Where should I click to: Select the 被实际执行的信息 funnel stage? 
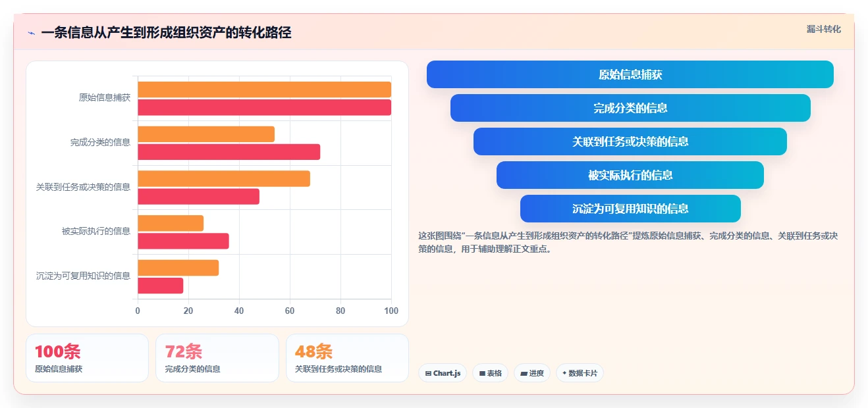point(630,175)
